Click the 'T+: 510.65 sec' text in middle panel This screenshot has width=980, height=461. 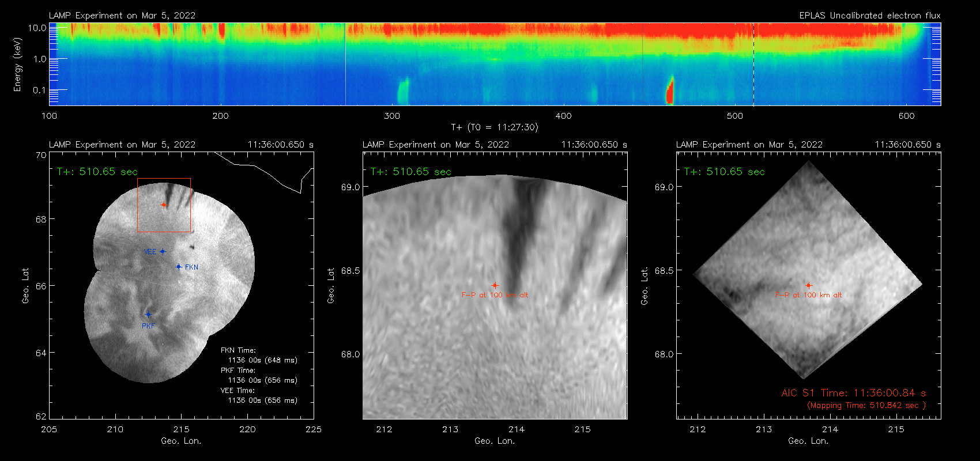(411, 172)
